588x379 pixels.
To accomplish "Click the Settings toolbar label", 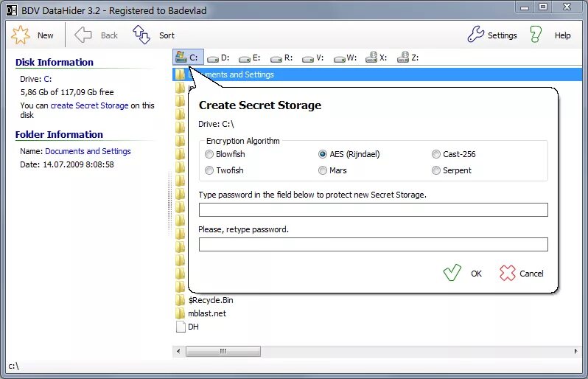I will pos(502,35).
